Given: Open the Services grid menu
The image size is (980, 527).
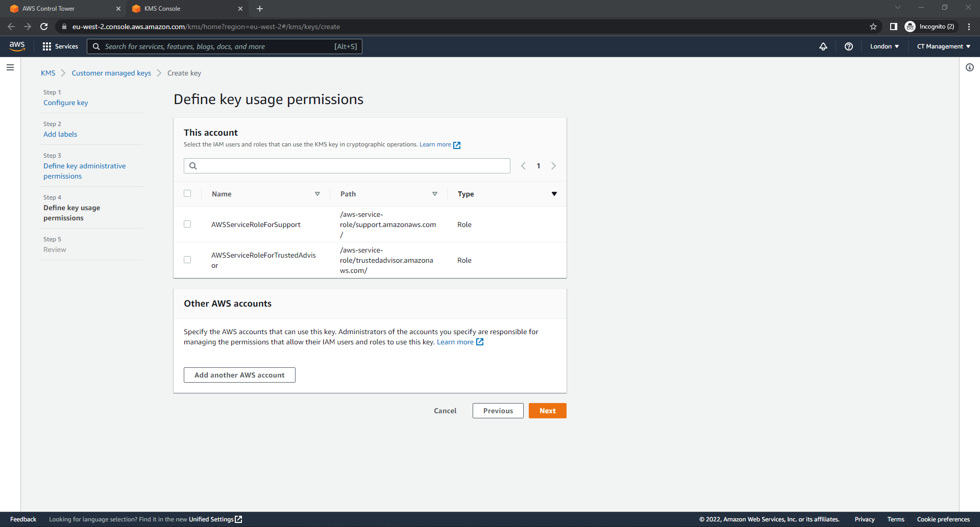Looking at the screenshot, I should click(60, 46).
